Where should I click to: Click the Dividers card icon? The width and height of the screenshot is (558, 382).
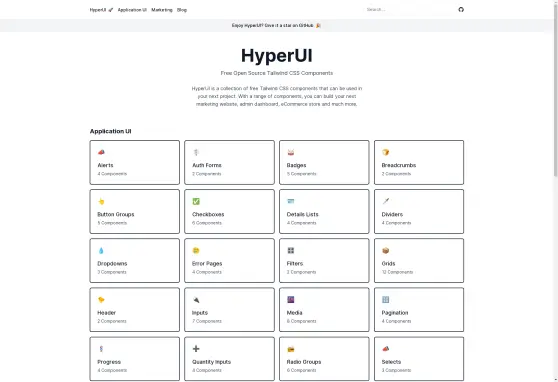(x=385, y=202)
